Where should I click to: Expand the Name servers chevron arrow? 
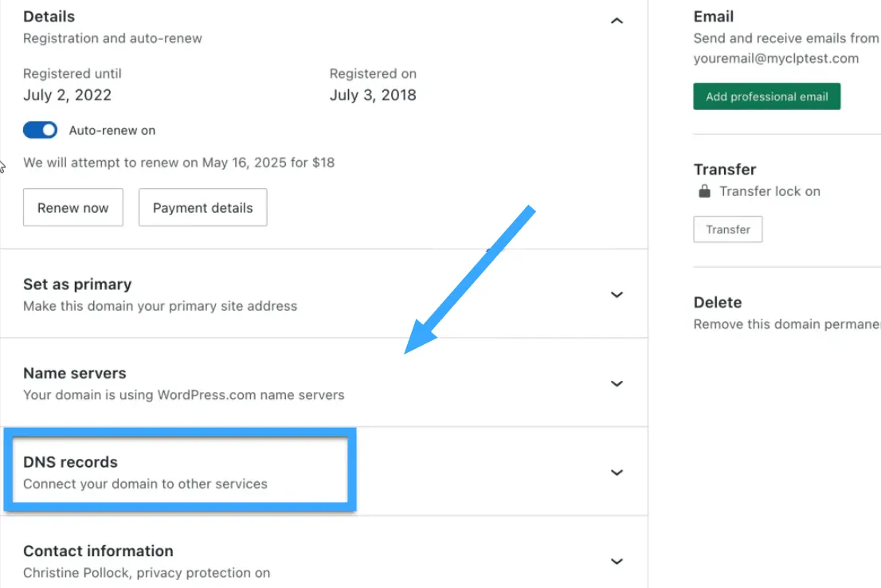coord(616,383)
